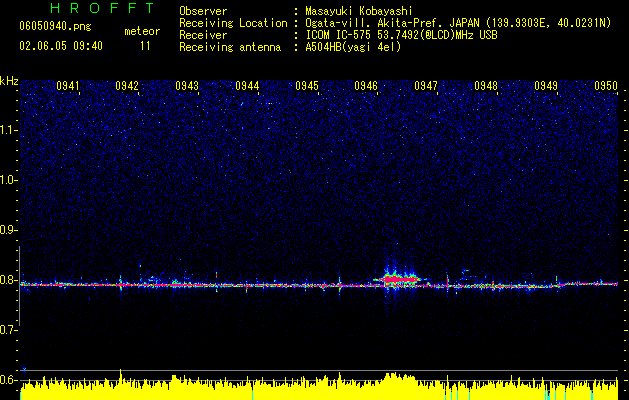Click the 0944 time marker
Image resolution: width=629 pixels, height=400 pixels.
coord(247,86)
